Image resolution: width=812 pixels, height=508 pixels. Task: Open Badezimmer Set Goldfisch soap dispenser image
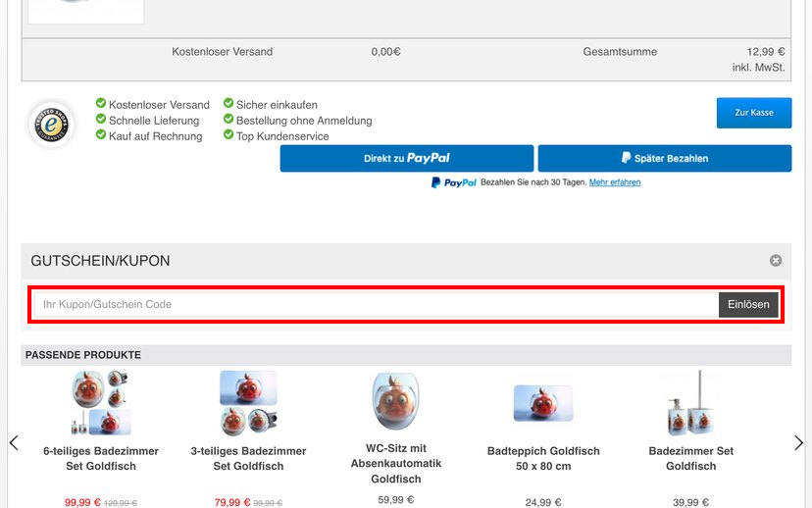(x=690, y=403)
